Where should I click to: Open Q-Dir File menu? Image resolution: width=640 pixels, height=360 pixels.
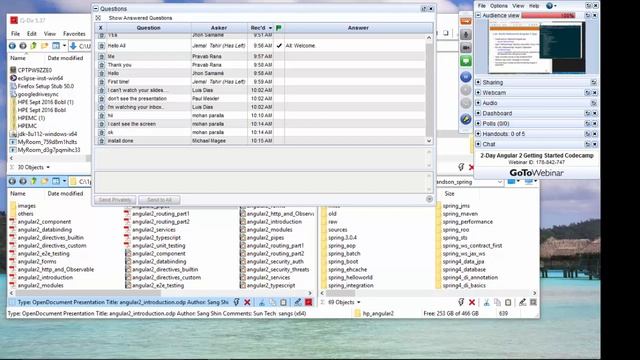pos(15,34)
